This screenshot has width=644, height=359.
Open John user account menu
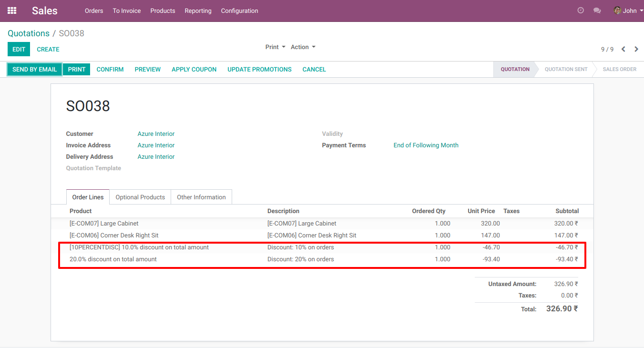628,10
